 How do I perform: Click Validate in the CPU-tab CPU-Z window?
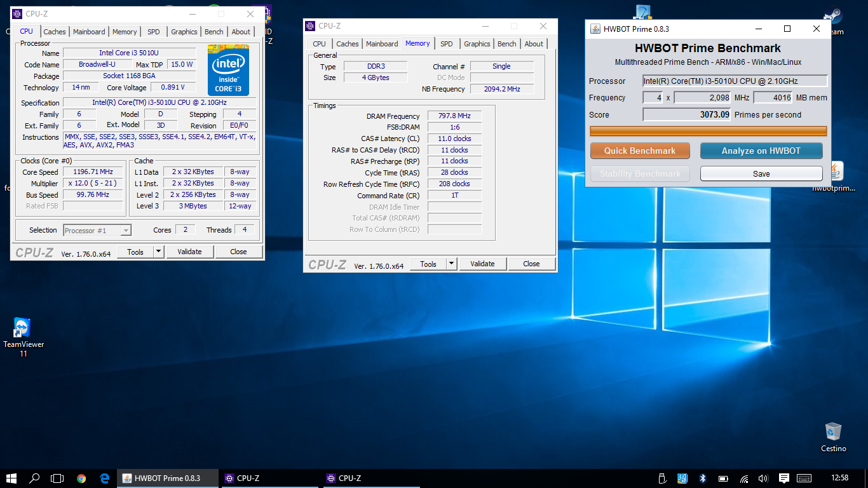(x=189, y=252)
